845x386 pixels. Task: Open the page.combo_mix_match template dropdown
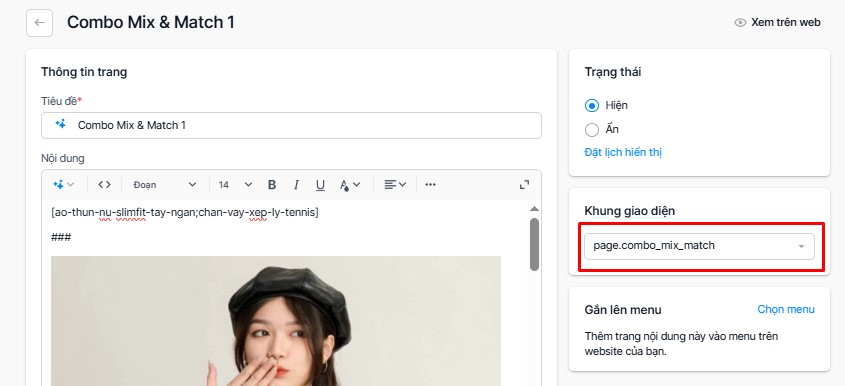click(x=699, y=246)
